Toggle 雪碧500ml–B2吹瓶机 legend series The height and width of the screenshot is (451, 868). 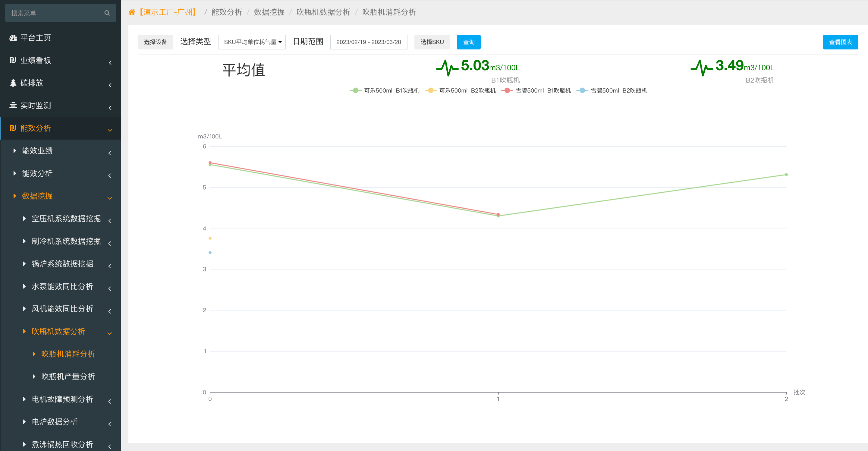click(612, 90)
